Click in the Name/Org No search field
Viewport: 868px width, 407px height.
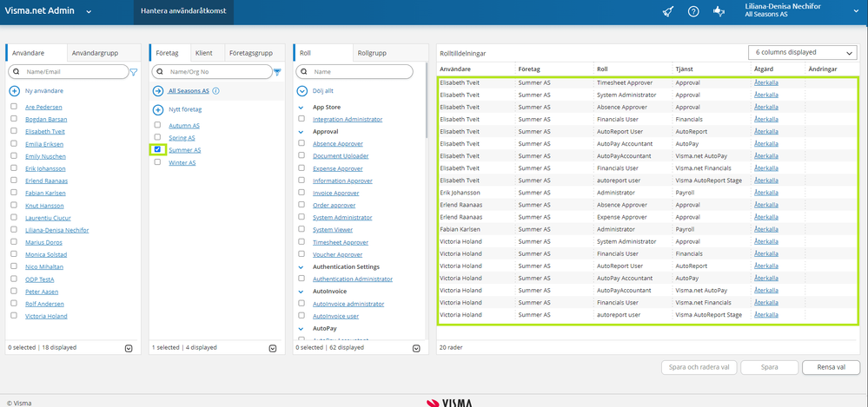click(211, 72)
